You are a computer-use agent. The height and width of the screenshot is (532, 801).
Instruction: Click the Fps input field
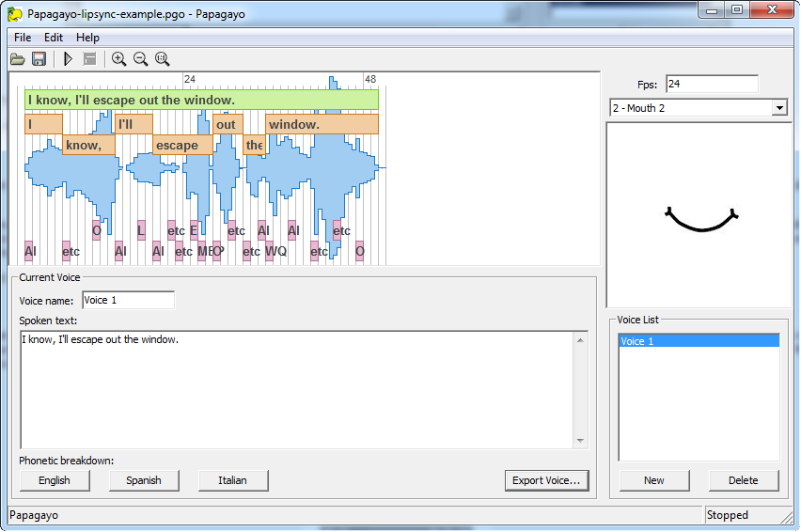click(x=712, y=84)
